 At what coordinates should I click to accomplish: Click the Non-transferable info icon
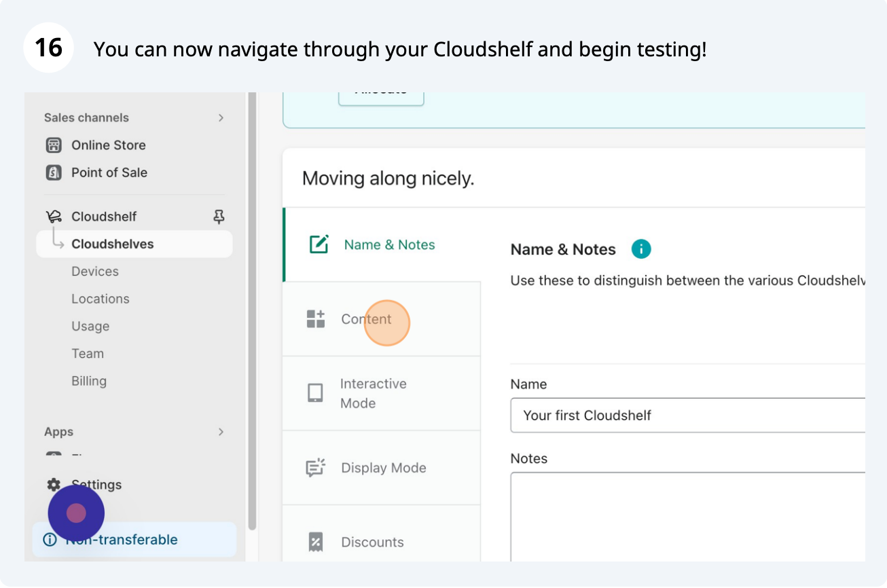click(x=50, y=540)
